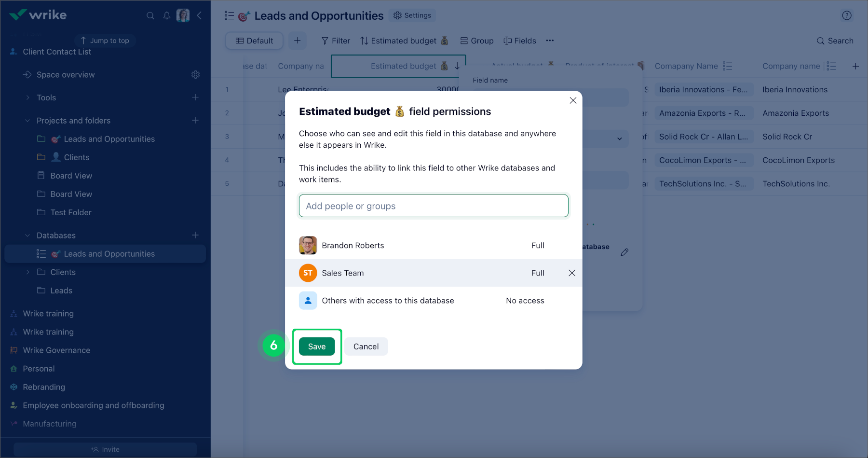Collapse the Projects and folders section
The image size is (868, 458).
(27, 121)
